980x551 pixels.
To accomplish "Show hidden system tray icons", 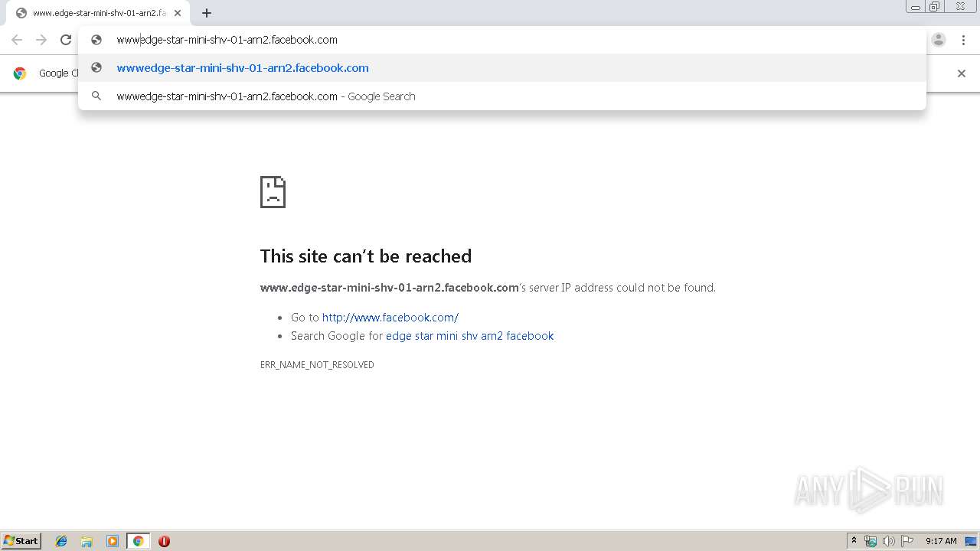I will (x=854, y=541).
